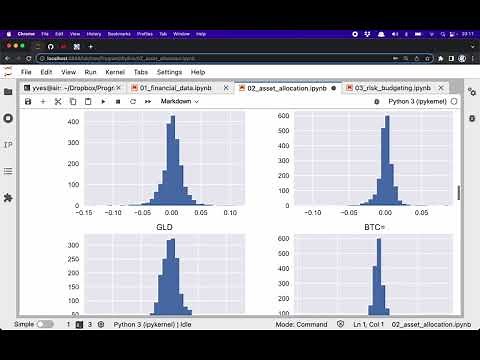Paste cell from the clipboard

(88, 101)
